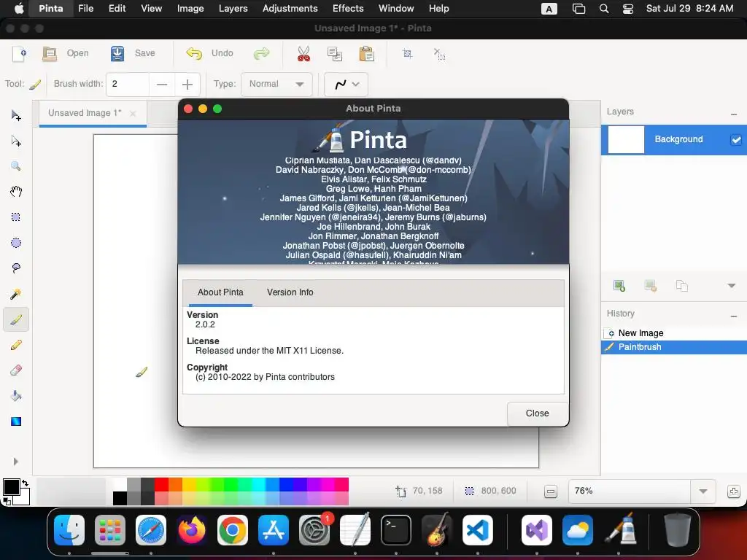Viewport: 747px width, 560px height.
Task: Open Visual Studio Code from dock
Action: [x=478, y=529]
